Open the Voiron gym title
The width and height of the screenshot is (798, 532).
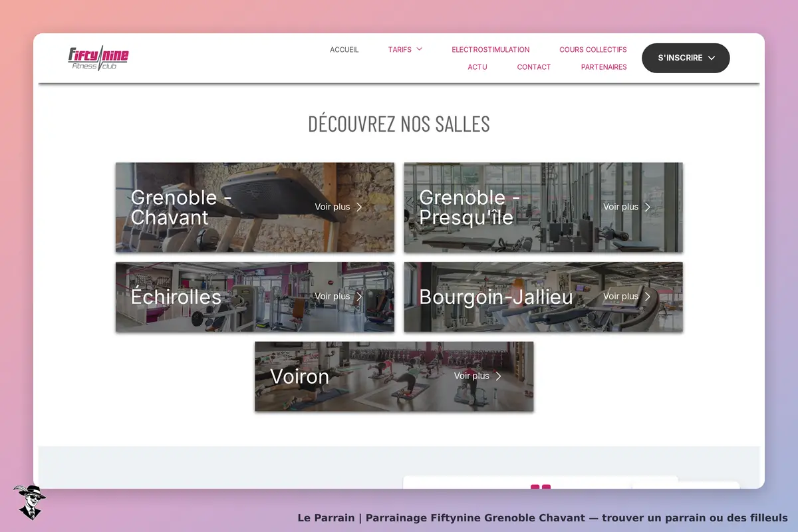[x=300, y=376]
